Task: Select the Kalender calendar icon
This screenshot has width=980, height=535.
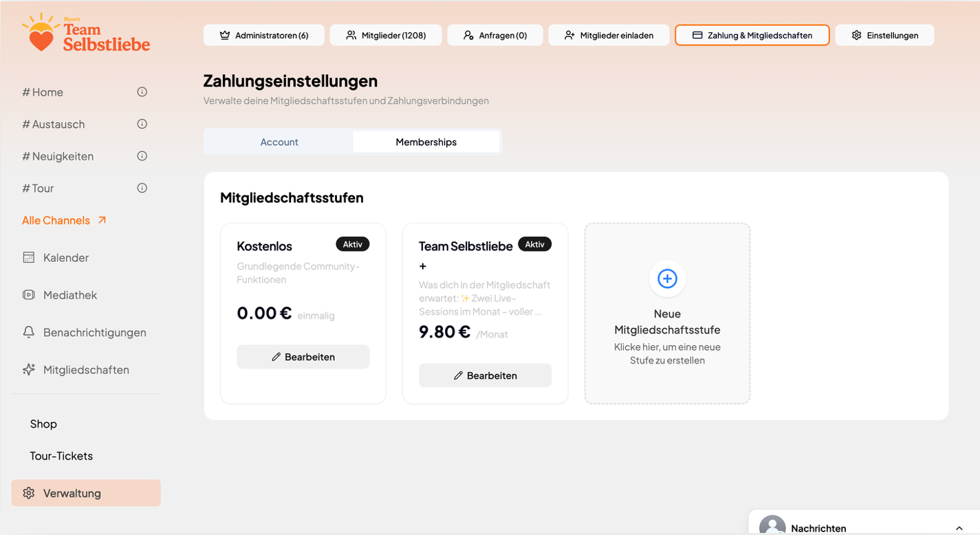Action: tap(28, 257)
